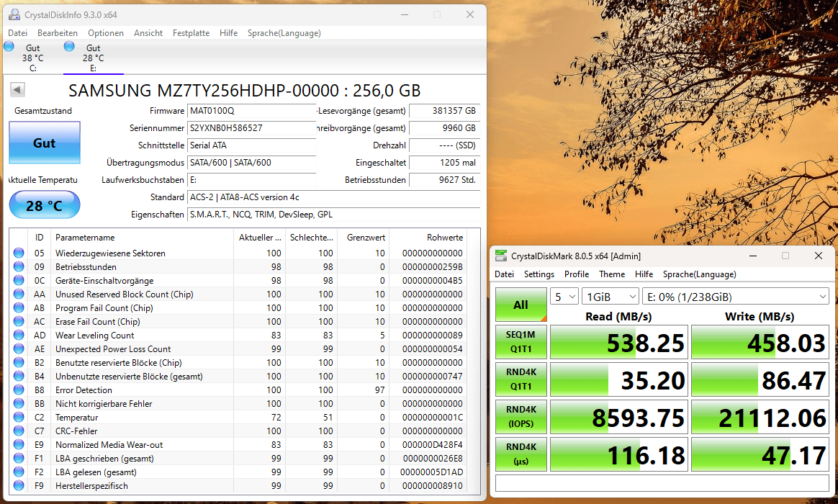Click status orb of LBA gelesen row
The image size is (838, 504).
point(19,472)
